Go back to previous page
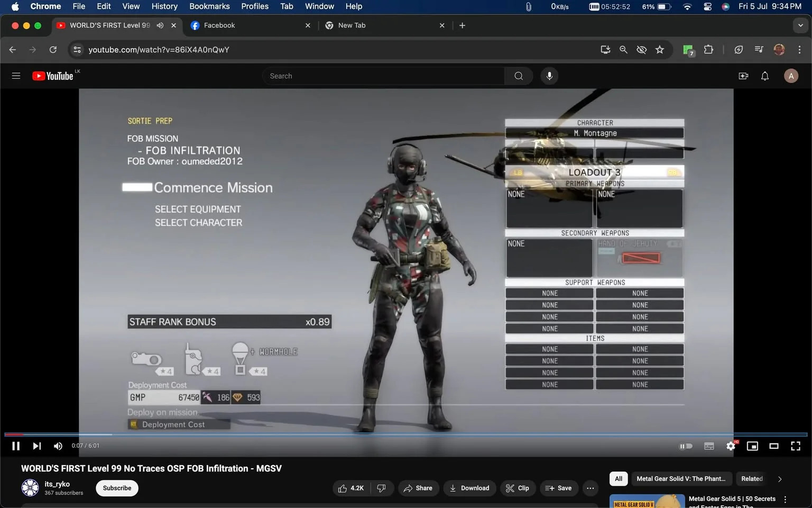The image size is (812, 508). [13, 50]
